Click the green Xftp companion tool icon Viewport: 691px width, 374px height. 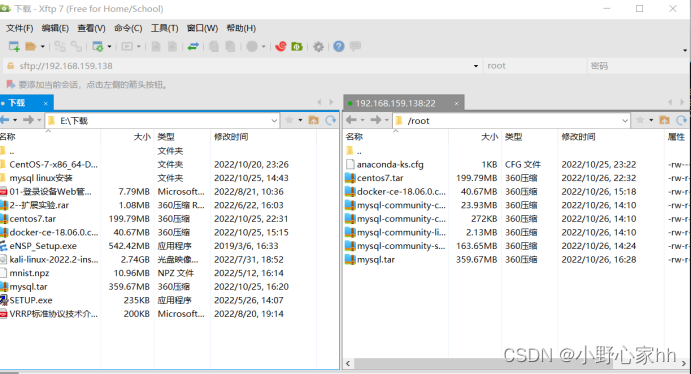297,46
